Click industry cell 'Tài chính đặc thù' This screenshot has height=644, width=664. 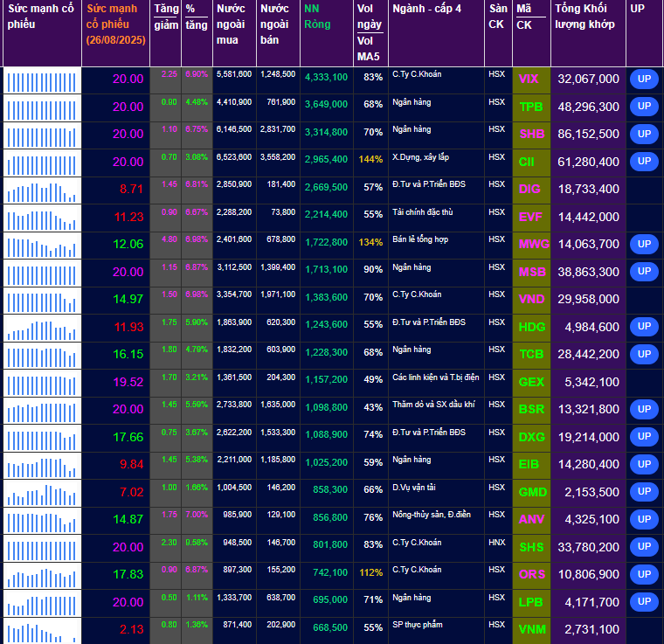pos(423,212)
